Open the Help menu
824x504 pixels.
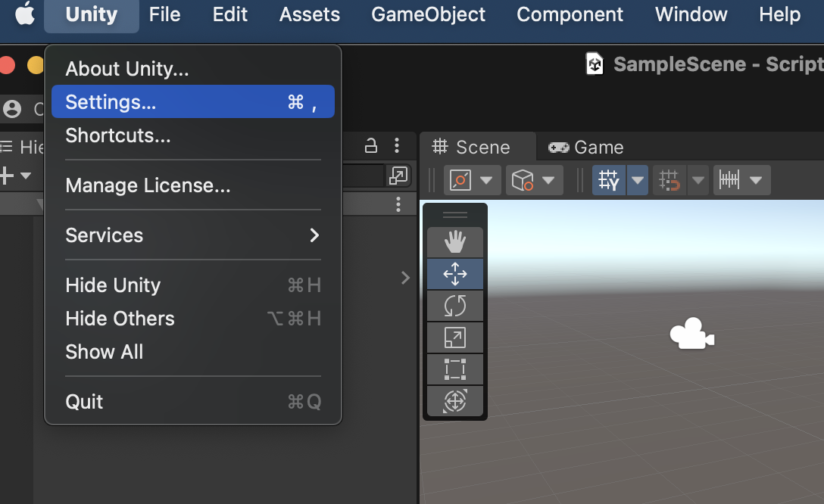780,14
